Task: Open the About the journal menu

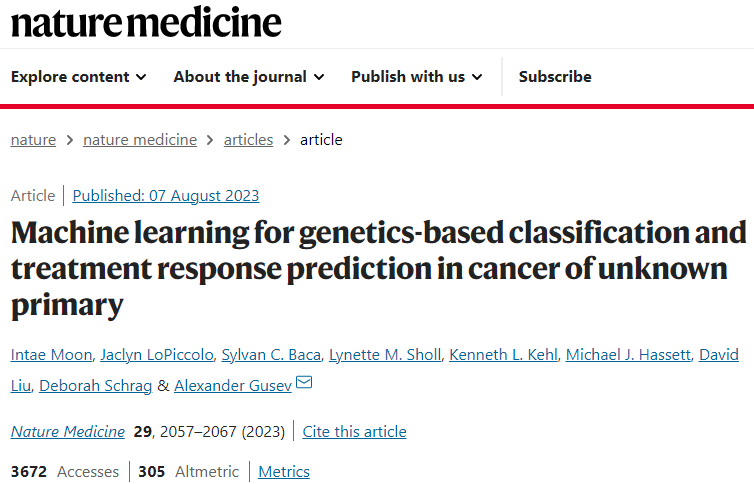Action: tap(249, 77)
